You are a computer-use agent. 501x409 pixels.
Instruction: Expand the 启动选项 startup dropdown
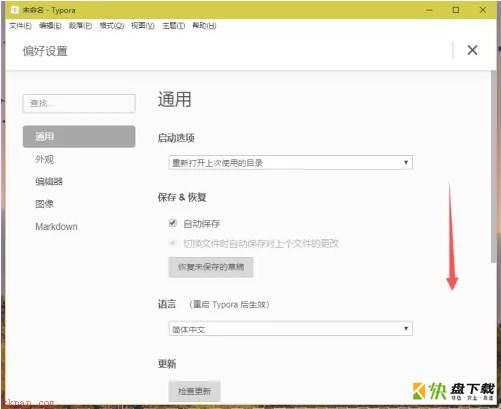click(x=291, y=163)
